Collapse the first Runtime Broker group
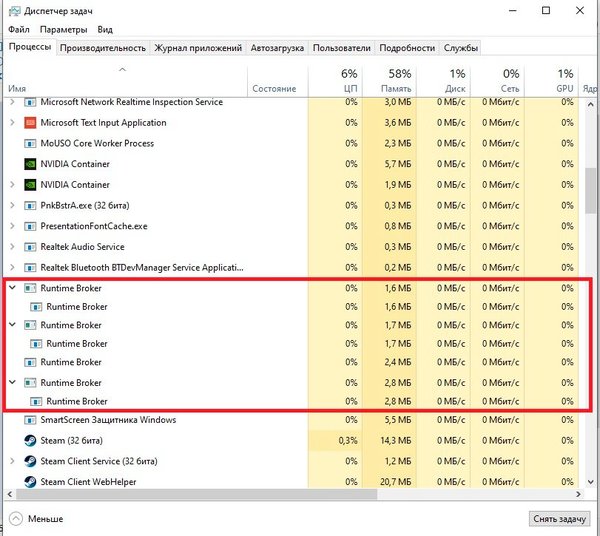Viewport: 600px width, 536px height. (x=12, y=288)
